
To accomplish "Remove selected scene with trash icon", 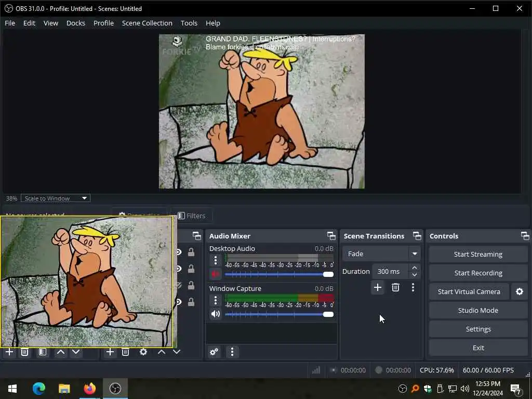I will coord(24,352).
